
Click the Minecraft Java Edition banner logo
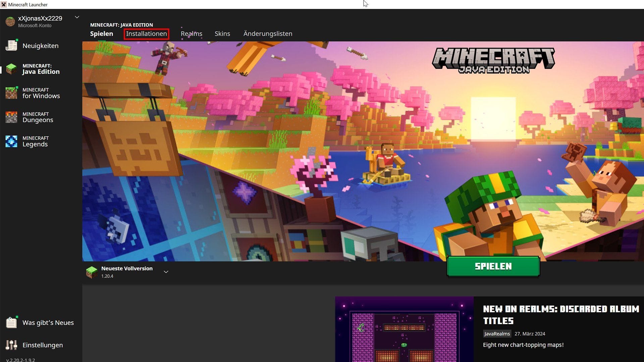[493, 61]
